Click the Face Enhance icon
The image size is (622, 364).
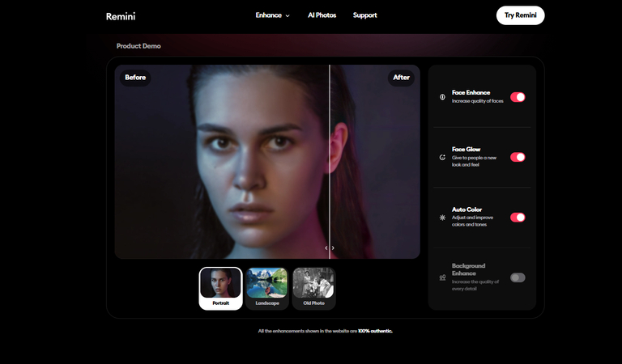(x=442, y=97)
